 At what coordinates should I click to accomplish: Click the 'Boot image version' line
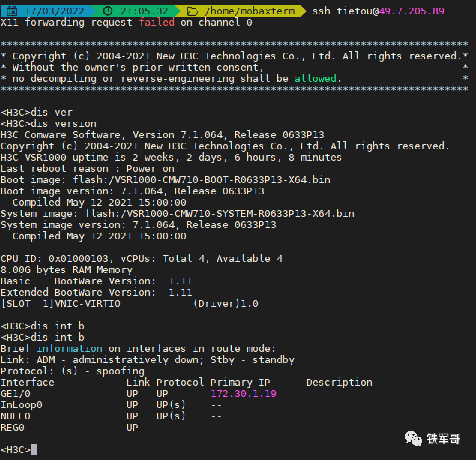pos(133,191)
